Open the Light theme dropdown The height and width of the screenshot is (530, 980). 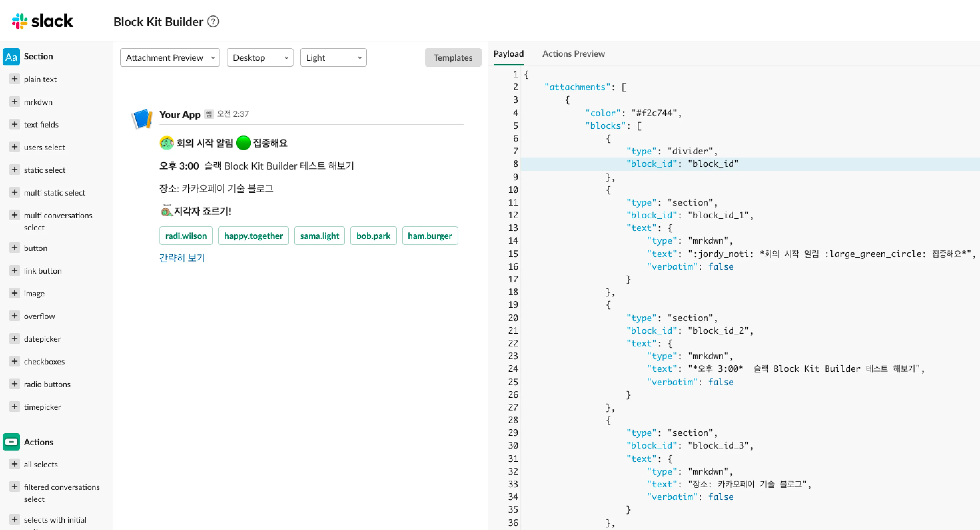pos(333,57)
